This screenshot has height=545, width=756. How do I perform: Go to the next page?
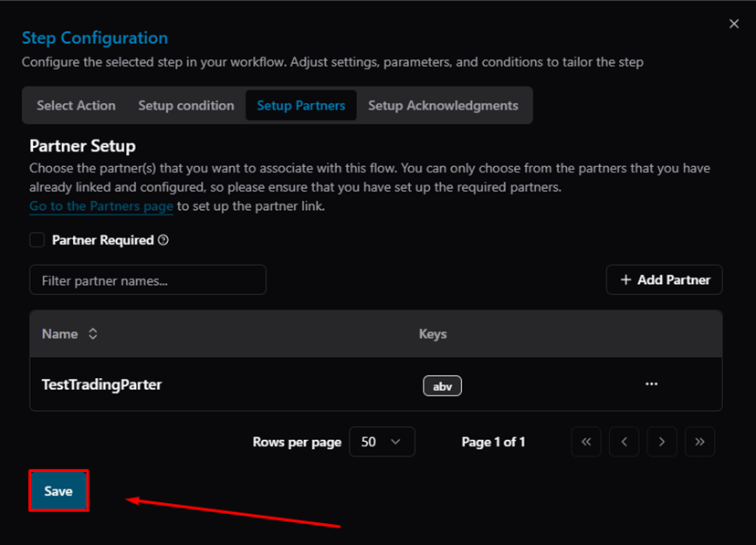tap(661, 442)
